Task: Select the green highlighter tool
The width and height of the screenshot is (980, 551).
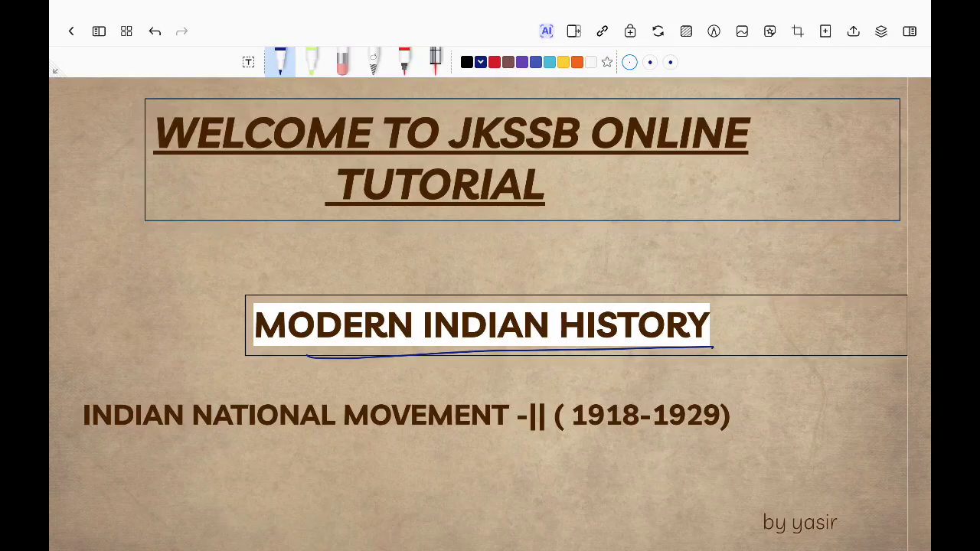Action: click(x=312, y=61)
